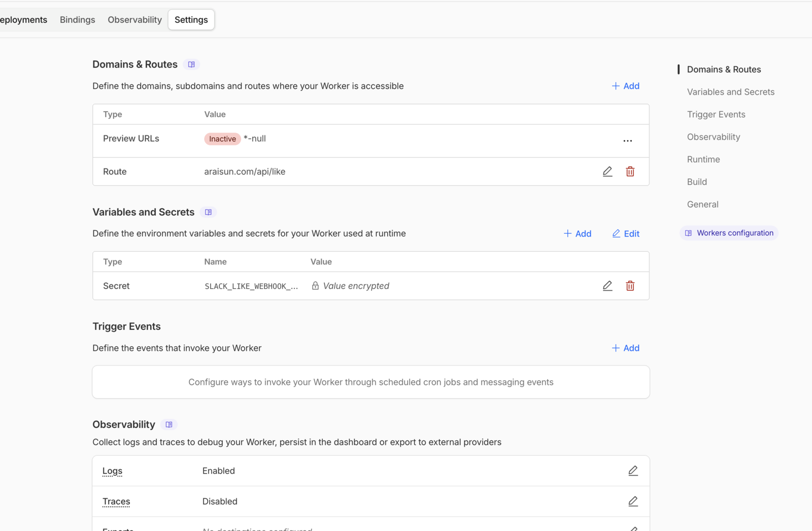Open Preview URLs more options menu

coord(628,141)
